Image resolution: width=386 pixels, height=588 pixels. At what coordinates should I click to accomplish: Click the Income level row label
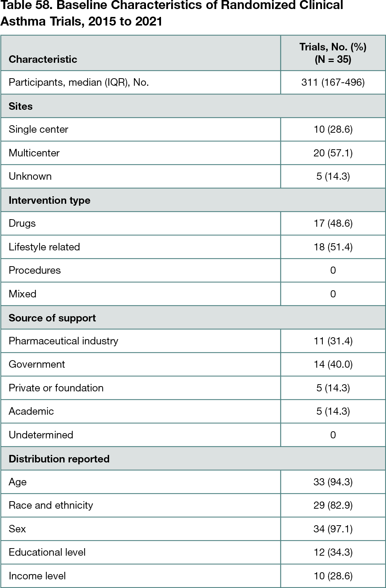pos(37,576)
